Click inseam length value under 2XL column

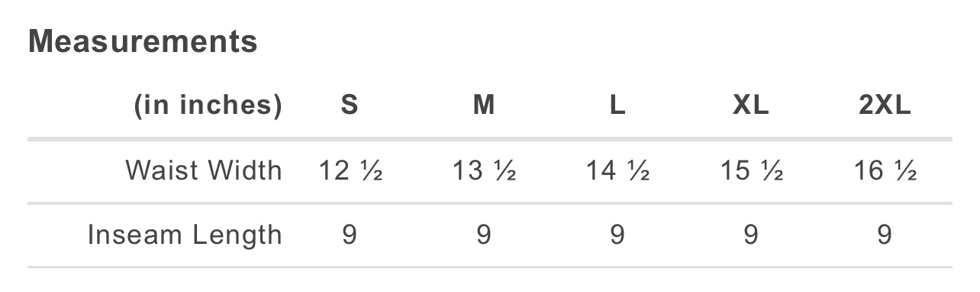coord(885,235)
